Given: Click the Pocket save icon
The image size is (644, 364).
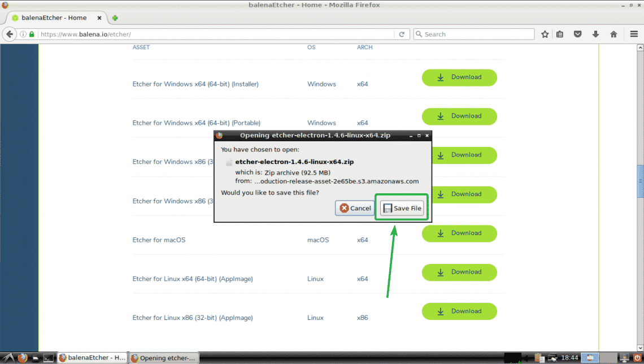Looking at the screenshot, I should 577,34.
